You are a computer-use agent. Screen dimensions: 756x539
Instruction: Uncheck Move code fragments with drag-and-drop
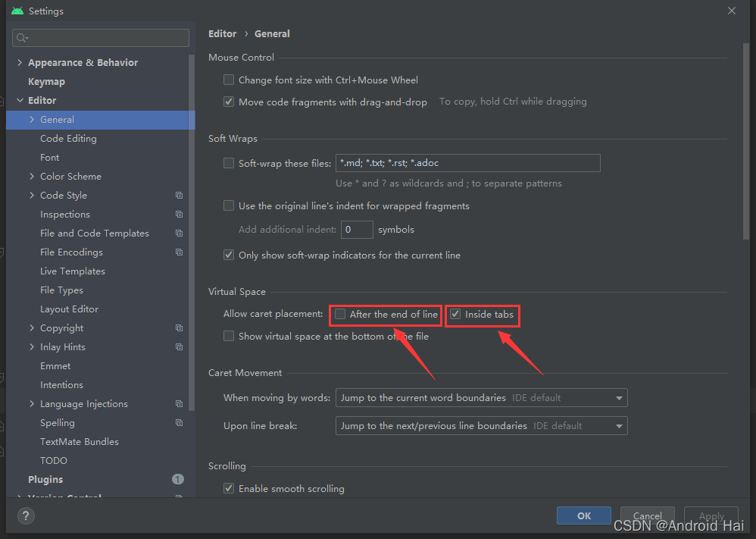click(x=229, y=102)
